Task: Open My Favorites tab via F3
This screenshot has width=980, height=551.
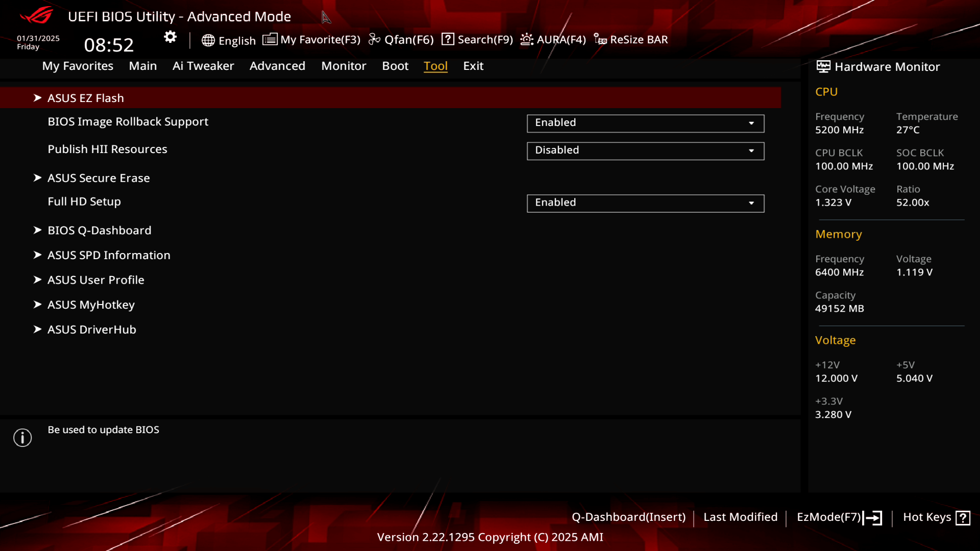Action: [x=311, y=39]
